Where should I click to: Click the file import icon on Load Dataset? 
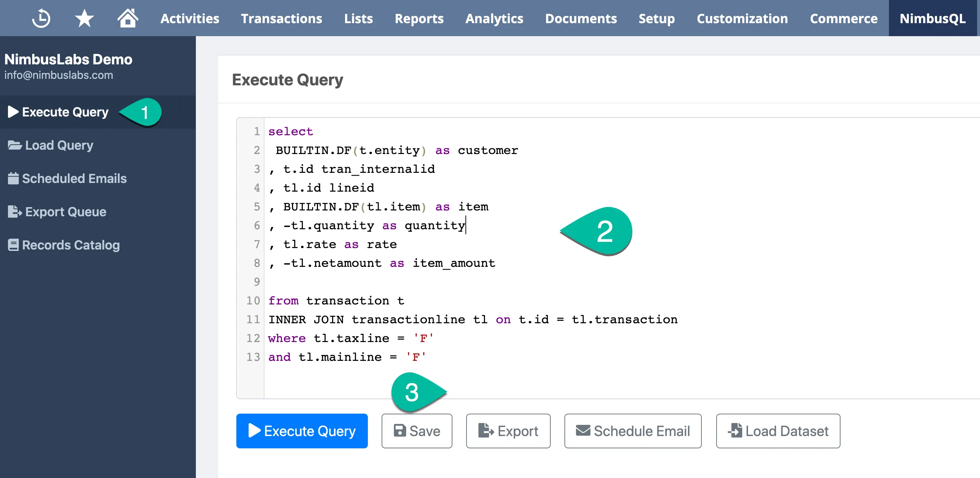[735, 430]
